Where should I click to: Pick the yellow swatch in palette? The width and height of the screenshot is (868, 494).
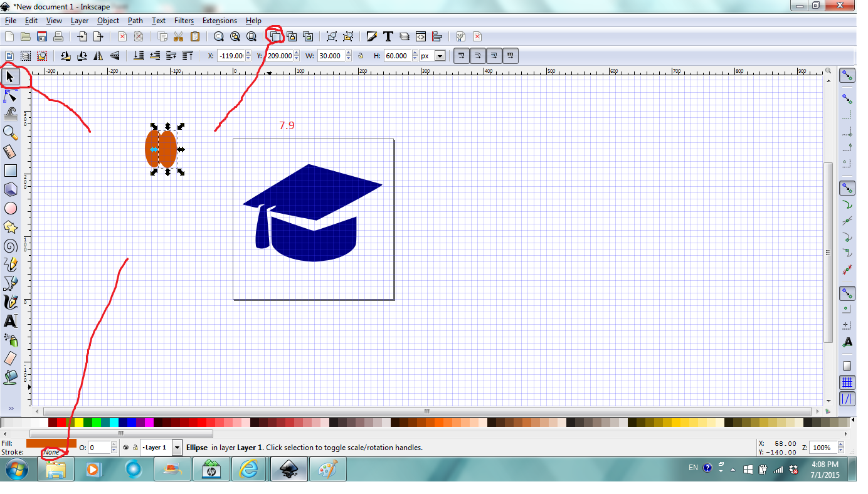(x=79, y=423)
